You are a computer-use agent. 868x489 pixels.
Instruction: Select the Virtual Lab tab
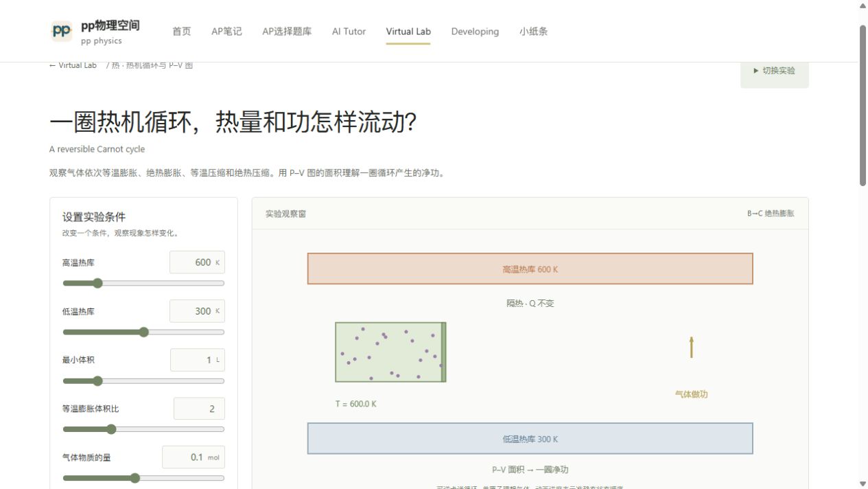point(408,32)
